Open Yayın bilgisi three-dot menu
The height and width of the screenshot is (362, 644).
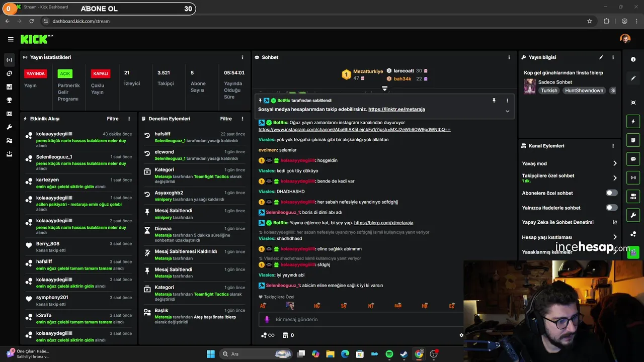(x=613, y=57)
